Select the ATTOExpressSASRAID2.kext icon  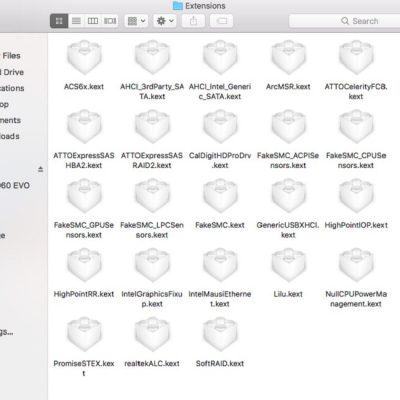click(x=152, y=127)
